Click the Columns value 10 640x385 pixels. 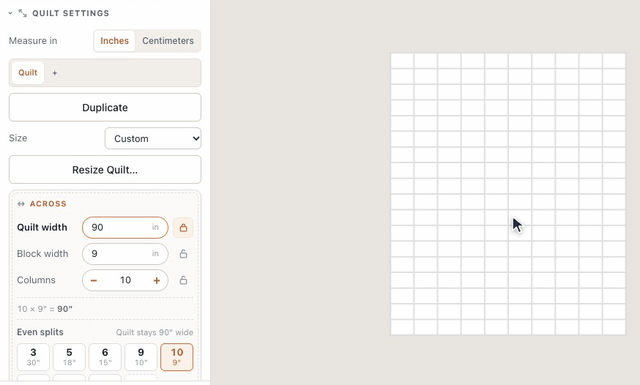(x=125, y=280)
